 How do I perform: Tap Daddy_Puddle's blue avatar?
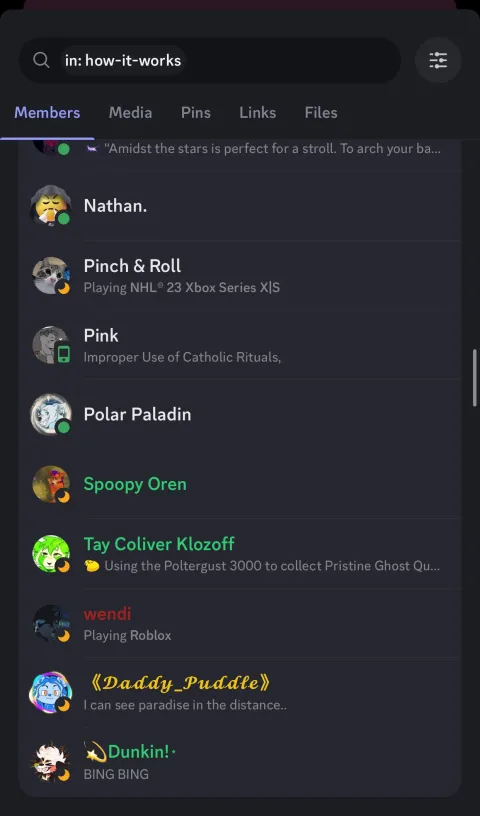point(50,693)
